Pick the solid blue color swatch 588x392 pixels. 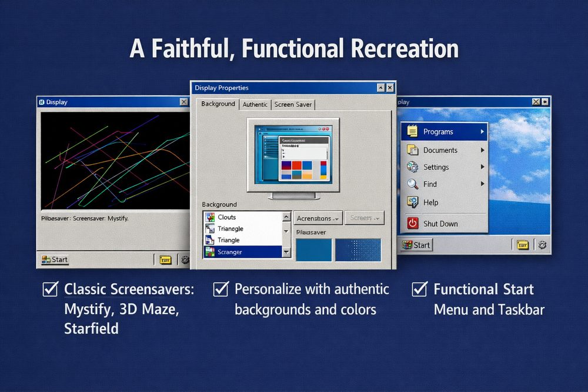pyautogui.click(x=314, y=250)
